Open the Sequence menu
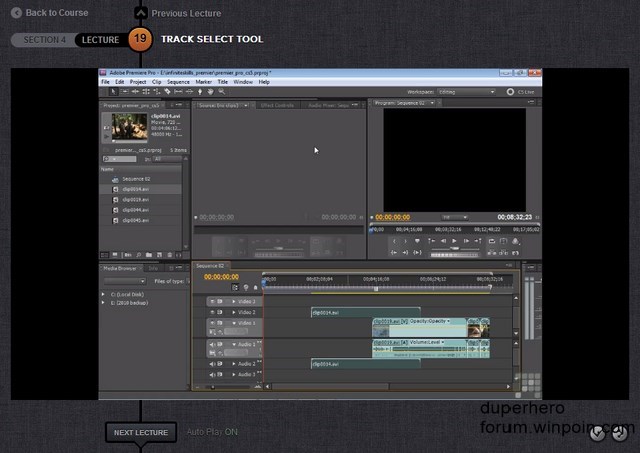 pos(178,82)
